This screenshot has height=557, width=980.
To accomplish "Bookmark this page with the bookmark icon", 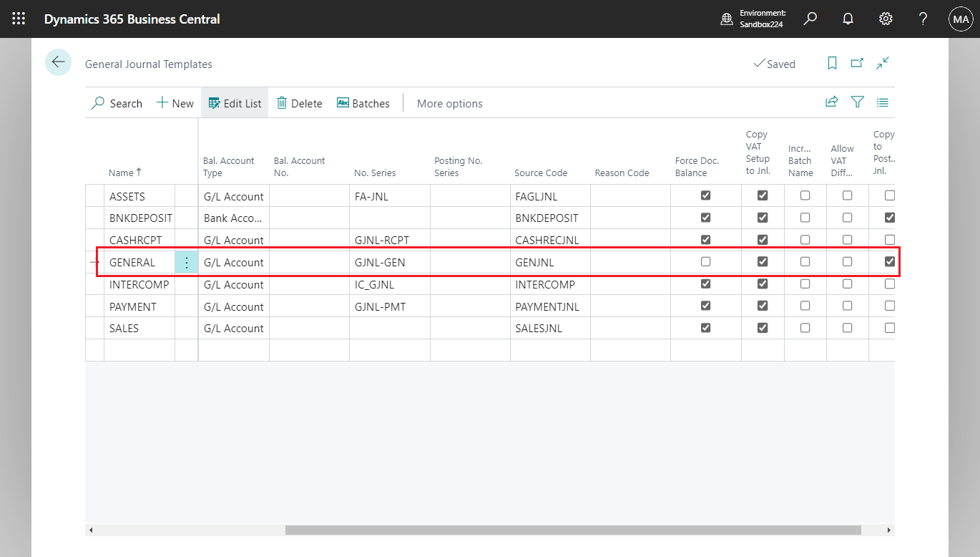I will 832,64.
